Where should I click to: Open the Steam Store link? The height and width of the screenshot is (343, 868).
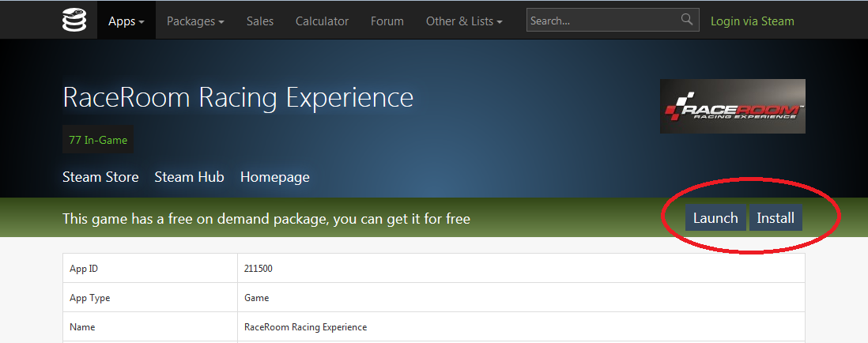tap(100, 177)
